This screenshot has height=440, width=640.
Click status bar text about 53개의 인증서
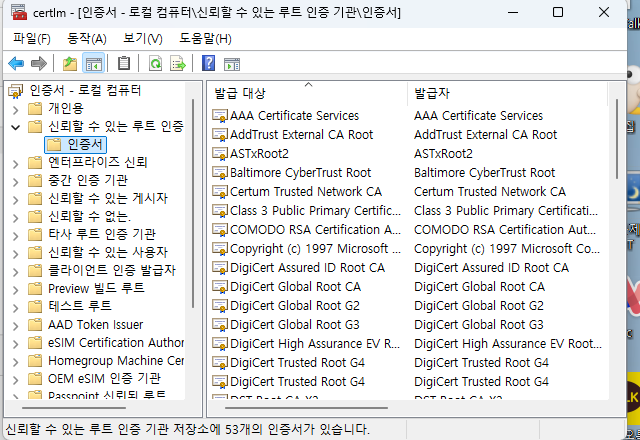pyautogui.click(x=187, y=429)
